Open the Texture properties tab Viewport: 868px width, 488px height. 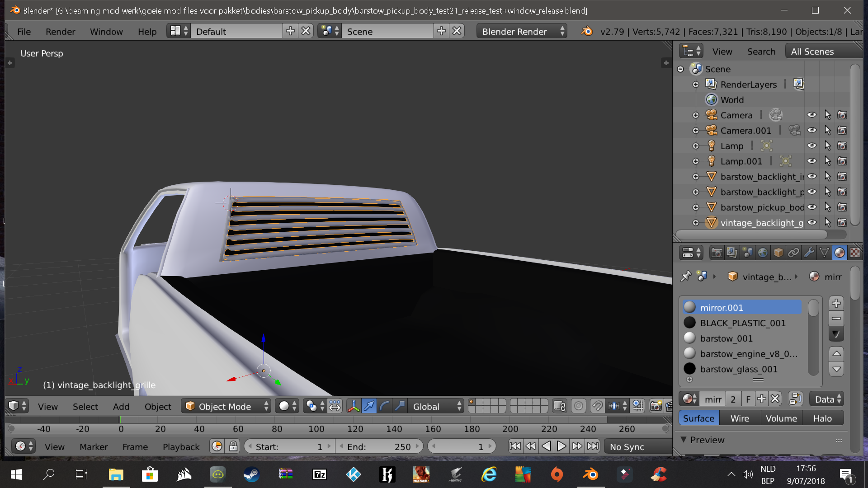(x=855, y=253)
